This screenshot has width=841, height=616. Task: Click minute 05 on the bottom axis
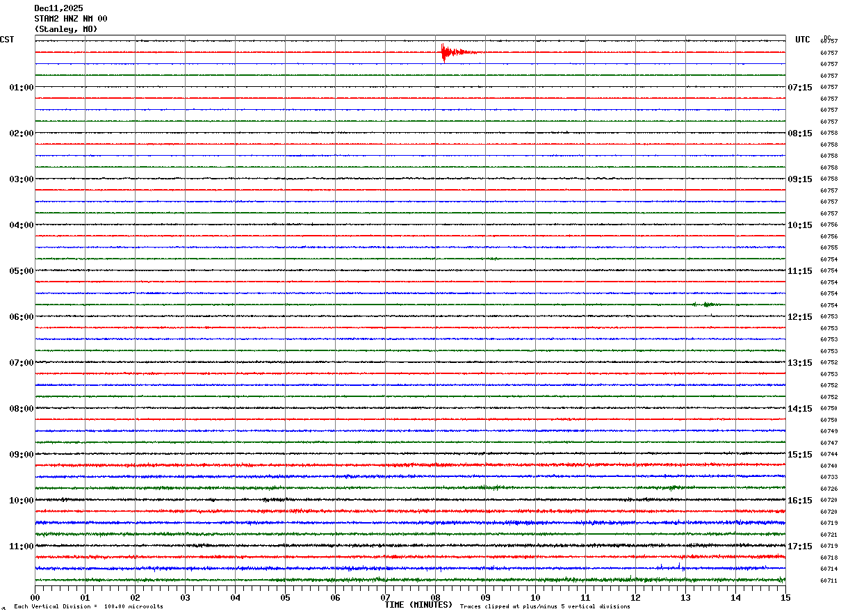(x=285, y=597)
